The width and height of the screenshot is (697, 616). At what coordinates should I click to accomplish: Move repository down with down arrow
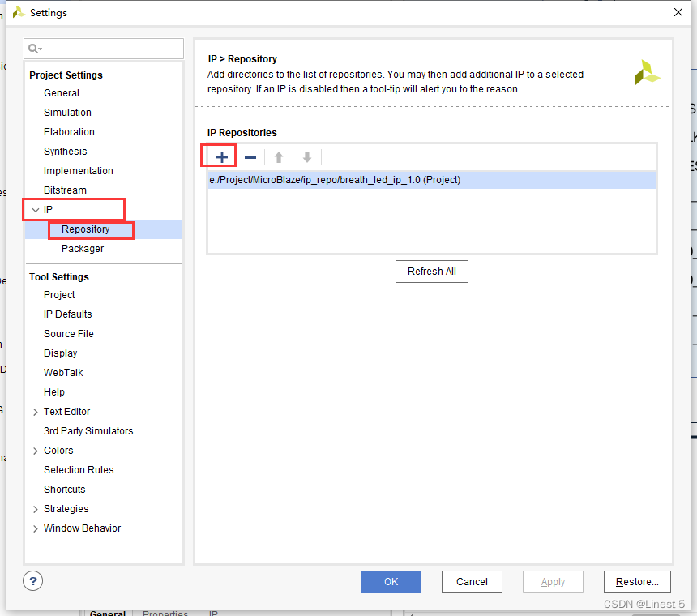306,157
